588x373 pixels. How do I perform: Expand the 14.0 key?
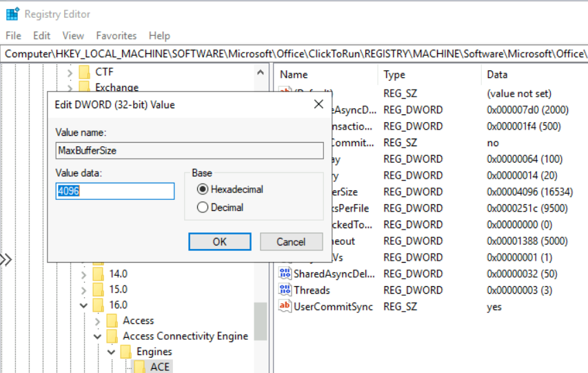coord(83,274)
